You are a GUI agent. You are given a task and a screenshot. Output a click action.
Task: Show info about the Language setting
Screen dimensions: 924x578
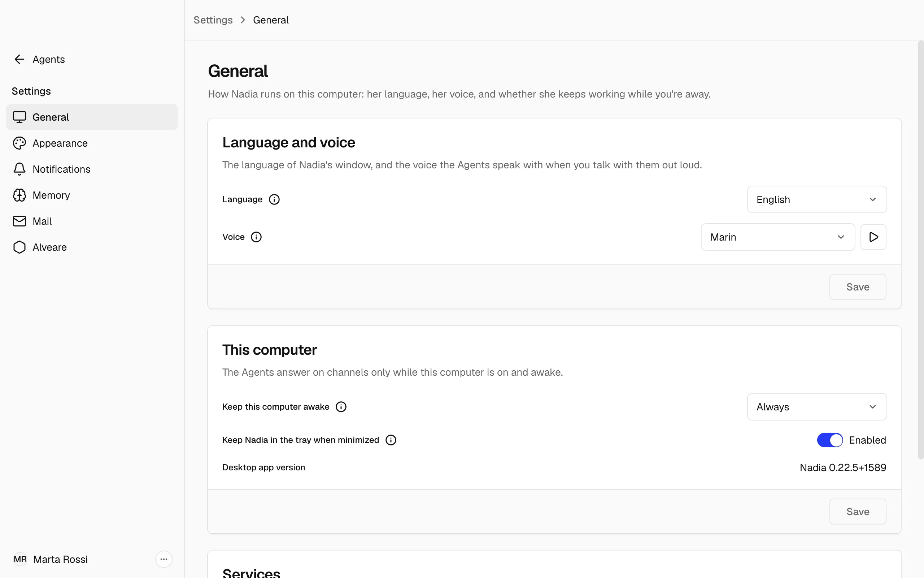tap(274, 199)
